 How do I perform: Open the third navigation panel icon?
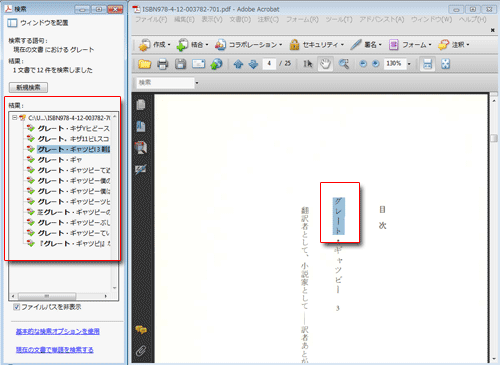(141, 148)
